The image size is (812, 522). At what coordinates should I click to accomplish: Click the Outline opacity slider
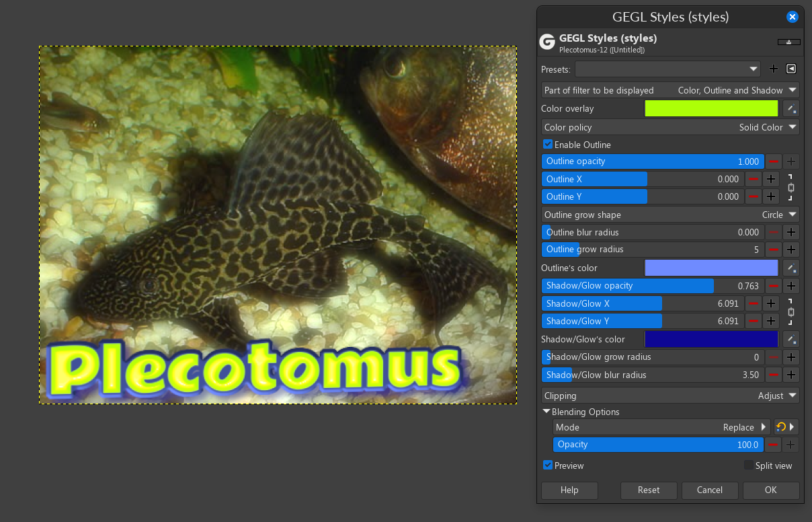tap(653, 161)
